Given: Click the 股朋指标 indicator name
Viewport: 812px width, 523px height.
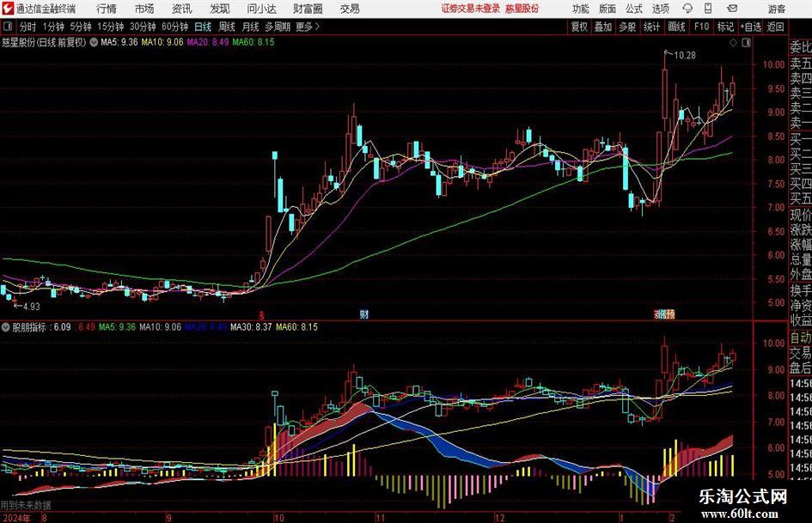Looking at the screenshot, I should click(x=29, y=327).
